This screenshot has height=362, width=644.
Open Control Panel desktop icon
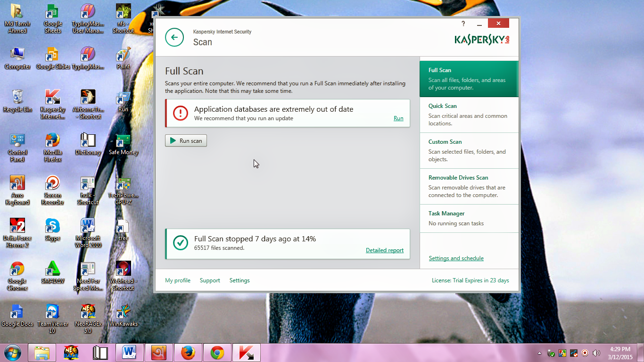pyautogui.click(x=17, y=148)
